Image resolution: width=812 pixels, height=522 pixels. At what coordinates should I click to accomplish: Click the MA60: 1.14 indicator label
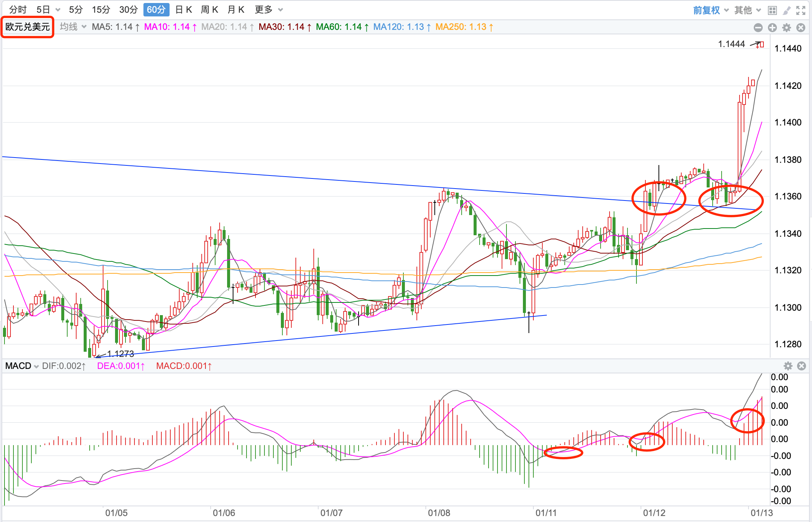coord(343,27)
